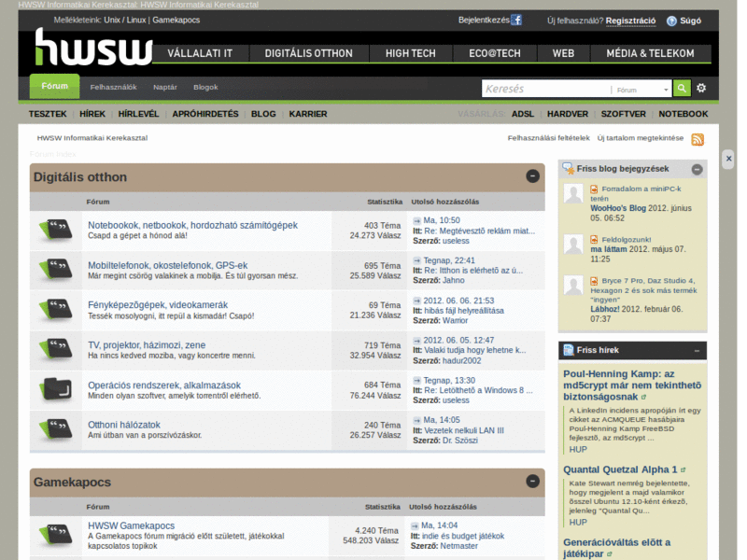Open the HIGH TECH menu item
Viewport: 747px width, 560px height.
point(410,53)
